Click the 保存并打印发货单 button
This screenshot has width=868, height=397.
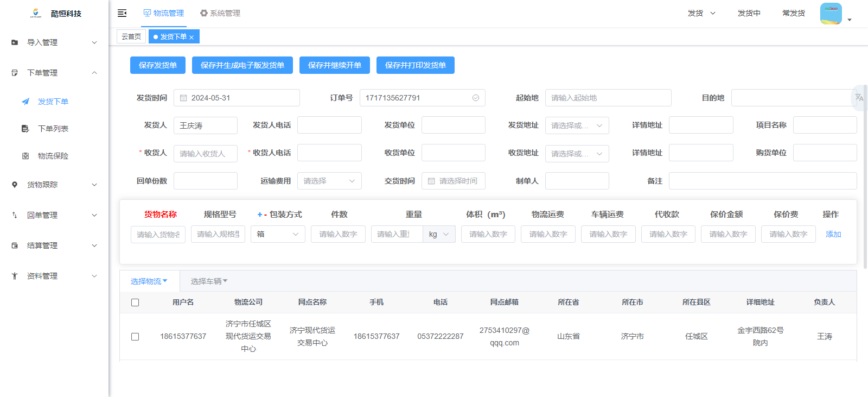[416, 65]
